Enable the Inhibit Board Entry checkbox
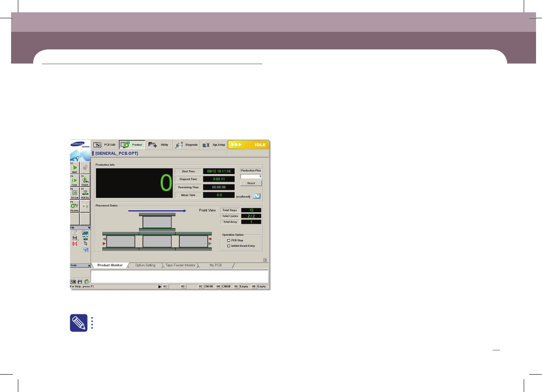The width and height of the screenshot is (542, 392). 229,246
